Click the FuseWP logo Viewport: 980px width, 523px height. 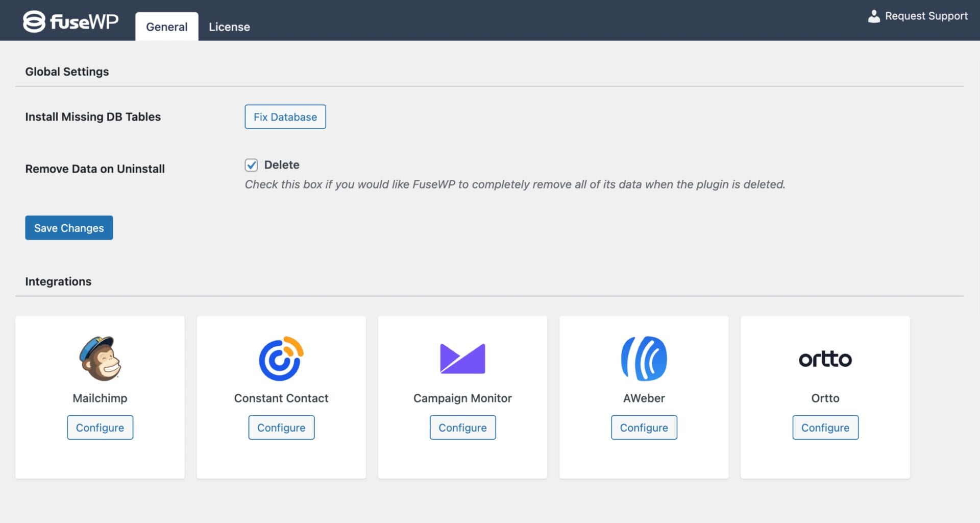pyautogui.click(x=70, y=21)
